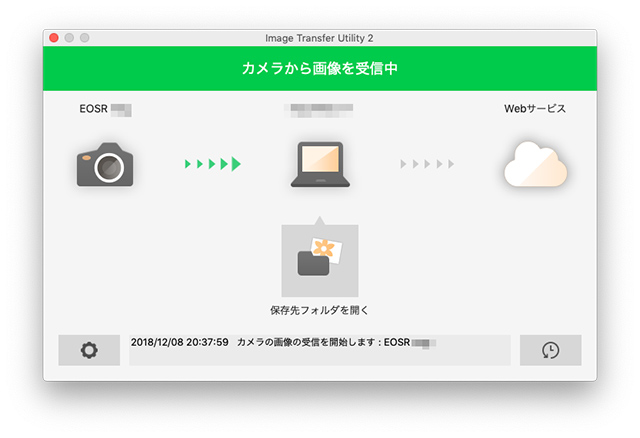Click the 保存先フォルダを開く label
This screenshot has width=640, height=438.
coord(320,311)
